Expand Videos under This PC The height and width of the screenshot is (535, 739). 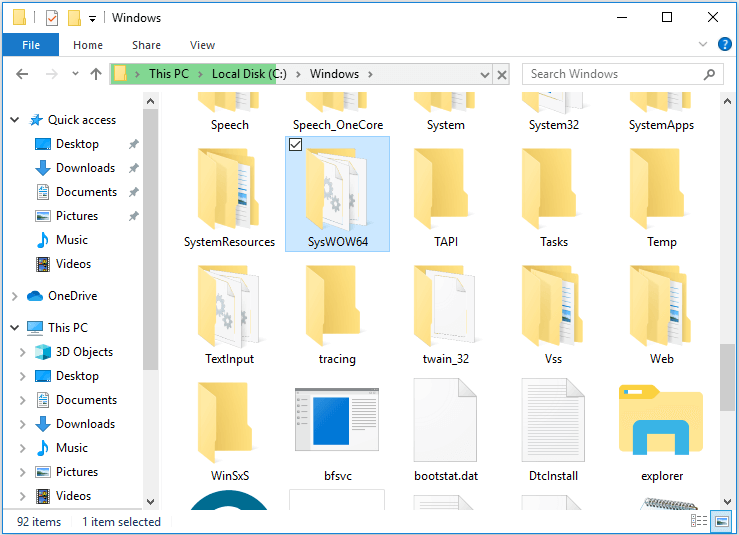[22, 496]
